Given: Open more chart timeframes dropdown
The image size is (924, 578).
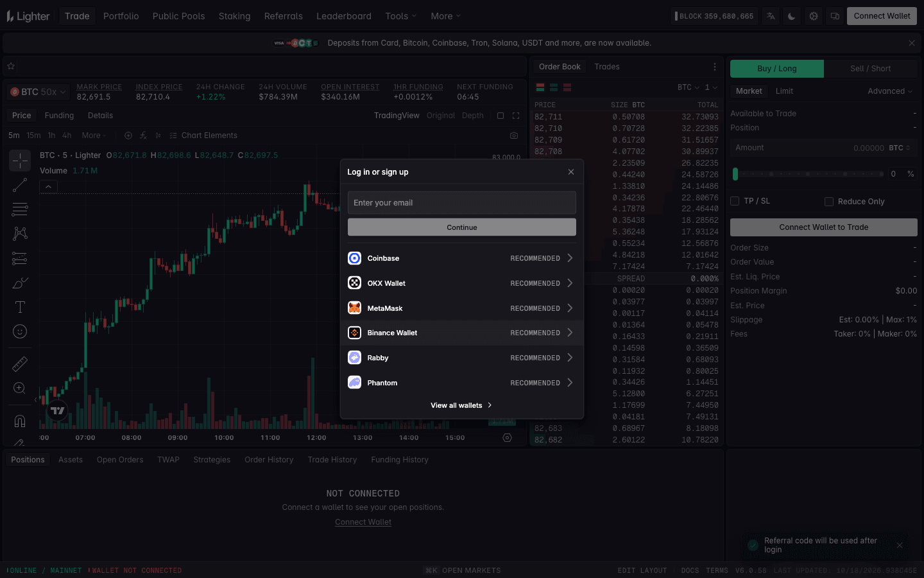Looking at the screenshot, I should pyautogui.click(x=94, y=136).
